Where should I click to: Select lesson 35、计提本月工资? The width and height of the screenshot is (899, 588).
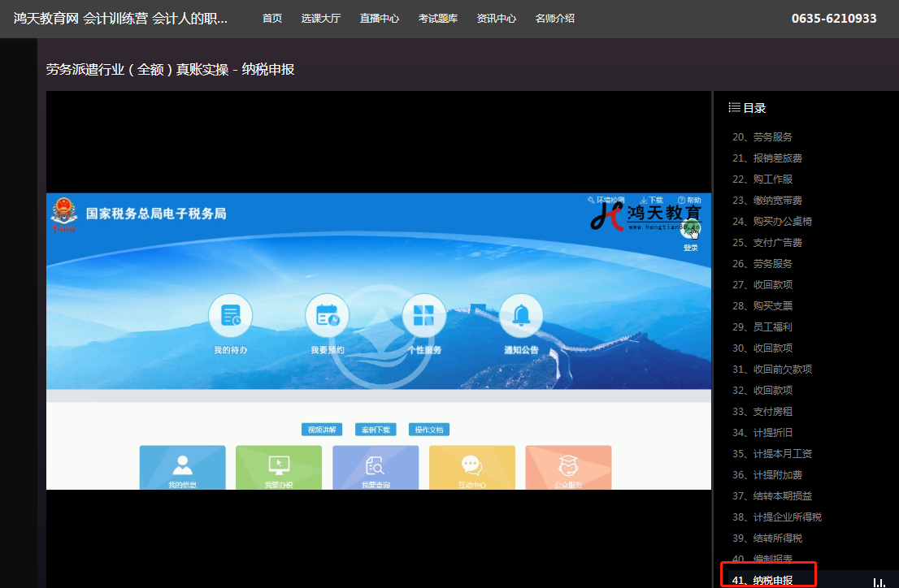point(771,454)
